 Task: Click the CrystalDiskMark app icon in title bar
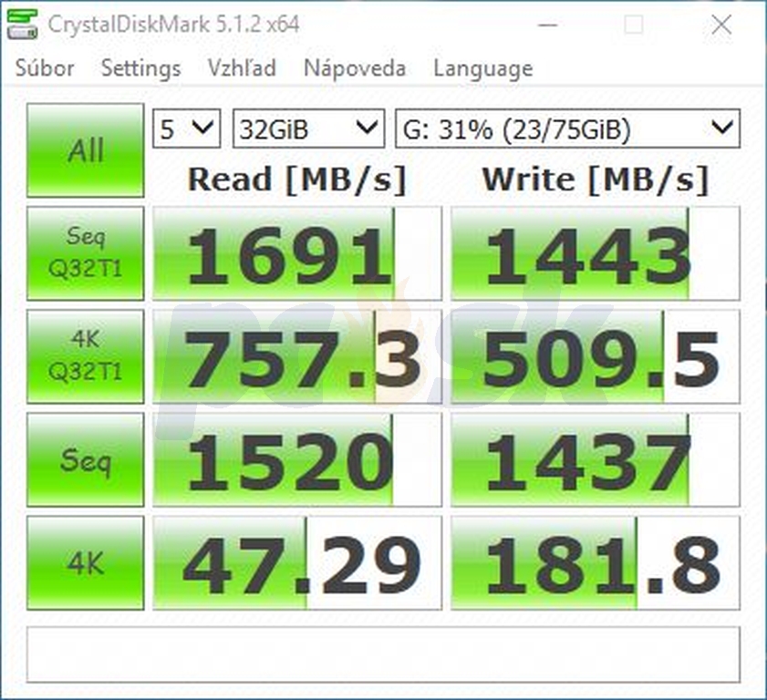pyautogui.click(x=23, y=24)
